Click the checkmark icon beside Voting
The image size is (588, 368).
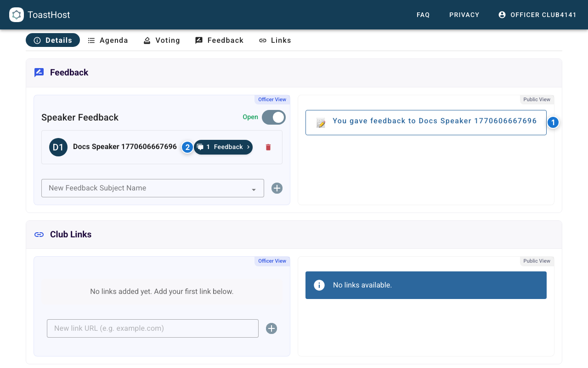click(147, 40)
